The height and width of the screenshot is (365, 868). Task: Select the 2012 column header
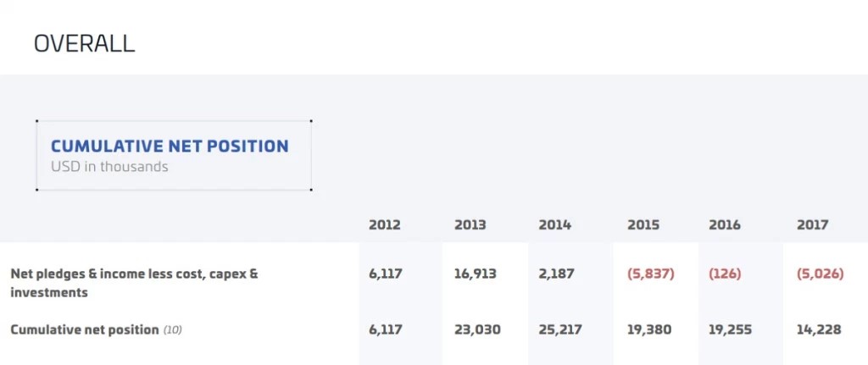tap(385, 225)
